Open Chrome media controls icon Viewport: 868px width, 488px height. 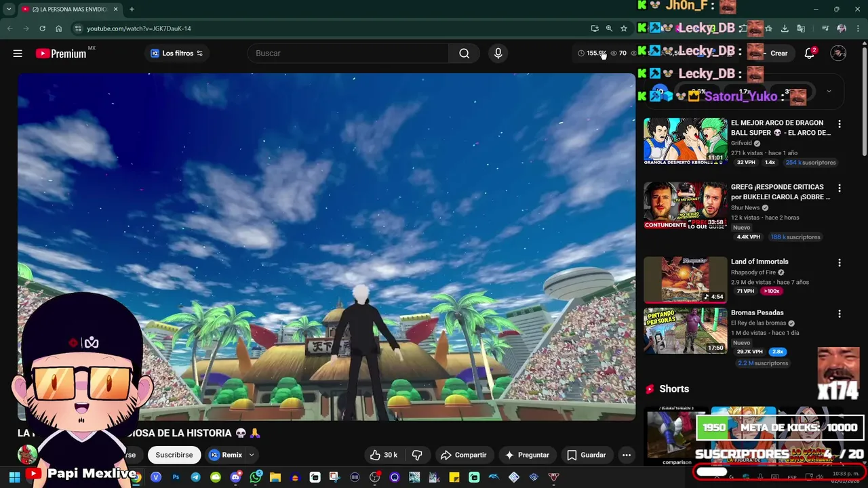(825, 28)
